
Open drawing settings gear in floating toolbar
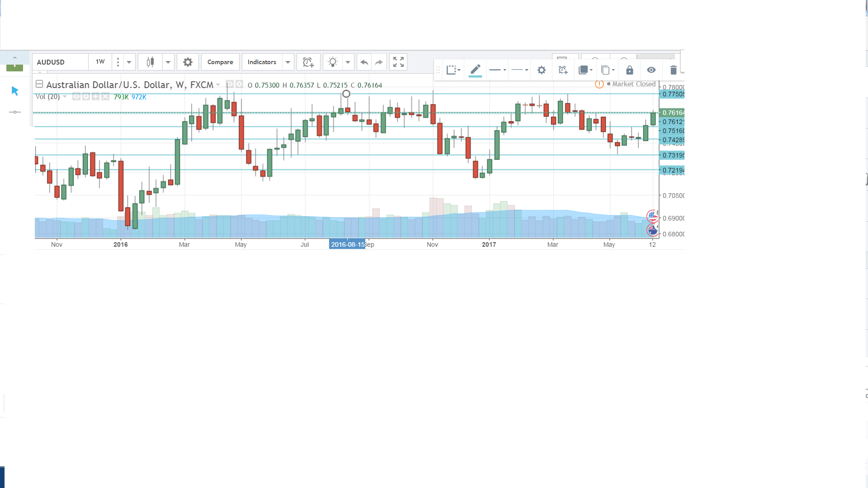click(x=542, y=70)
